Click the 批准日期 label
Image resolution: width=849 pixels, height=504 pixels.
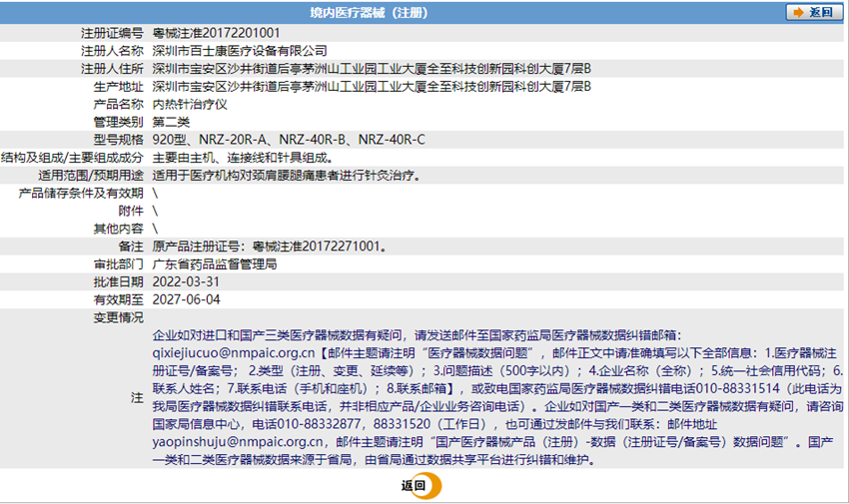pos(119,281)
